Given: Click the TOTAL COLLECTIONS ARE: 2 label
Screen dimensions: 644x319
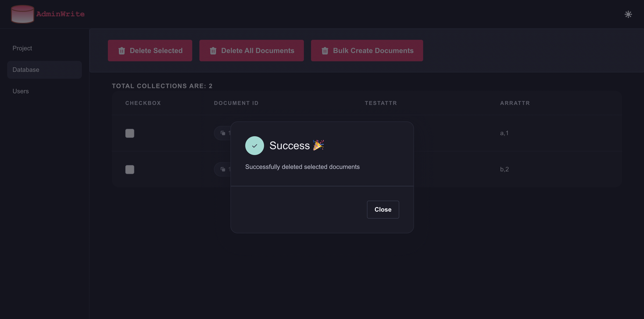Looking at the screenshot, I should (x=162, y=86).
